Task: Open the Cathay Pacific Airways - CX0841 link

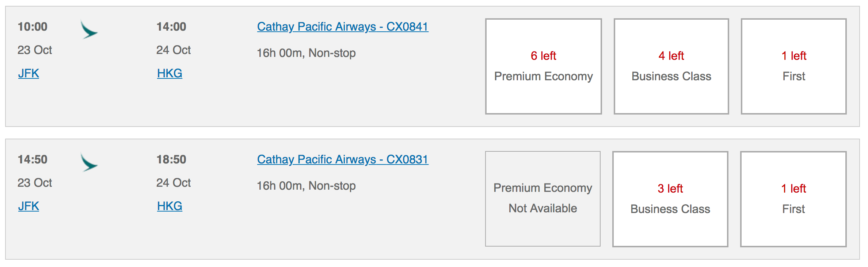Action: coord(343,27)
